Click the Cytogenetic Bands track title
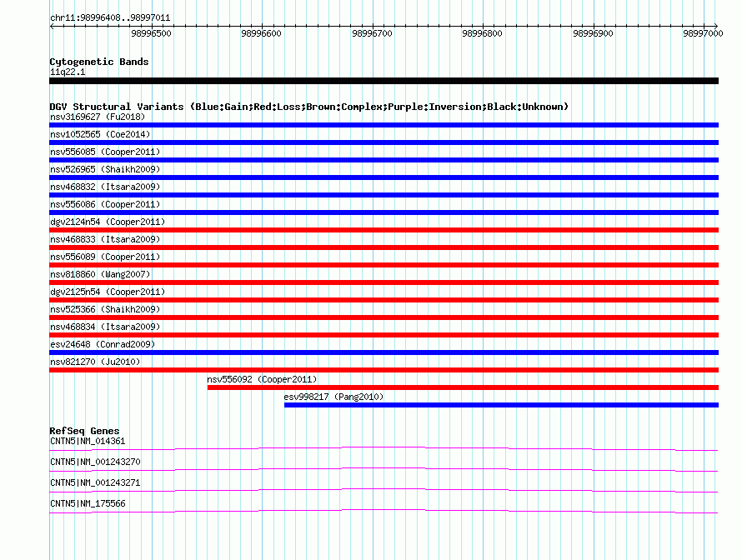Screen dimensions: 742x560 99,62
